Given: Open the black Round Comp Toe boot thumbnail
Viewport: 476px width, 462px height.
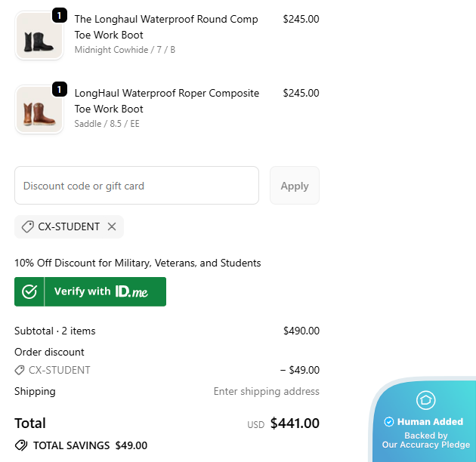Looking at the screenshot, I should [39, 35].
